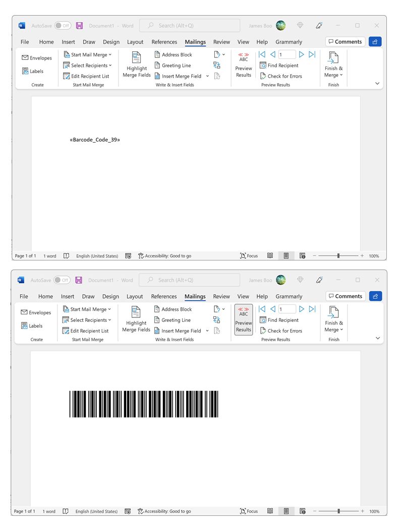This screenshot has width=402, height=532.
Task: Open Grammarly tab in bottom window
Action: click(289, 296)
